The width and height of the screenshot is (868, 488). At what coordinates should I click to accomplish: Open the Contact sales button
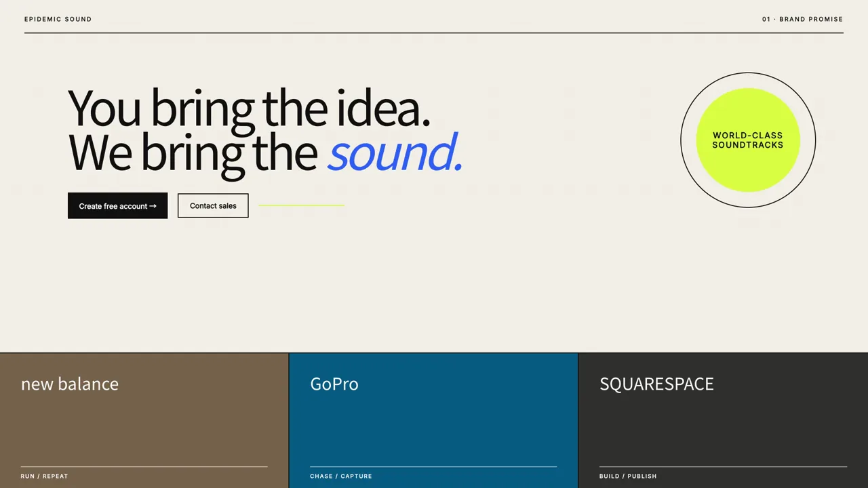click(213, 205)
